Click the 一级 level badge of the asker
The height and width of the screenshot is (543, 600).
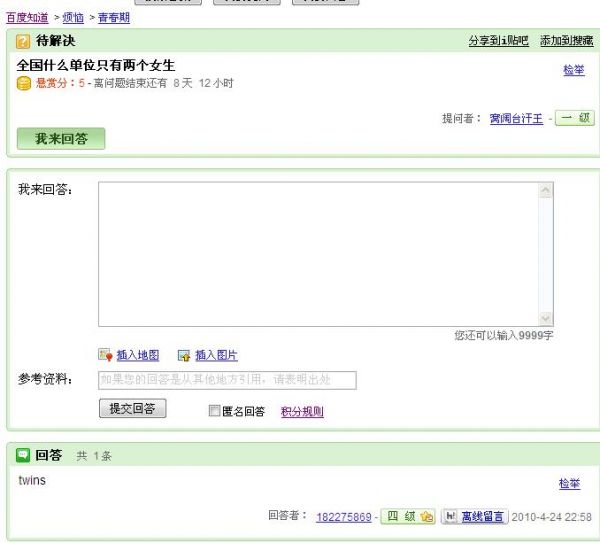click(x=575, y=118)
